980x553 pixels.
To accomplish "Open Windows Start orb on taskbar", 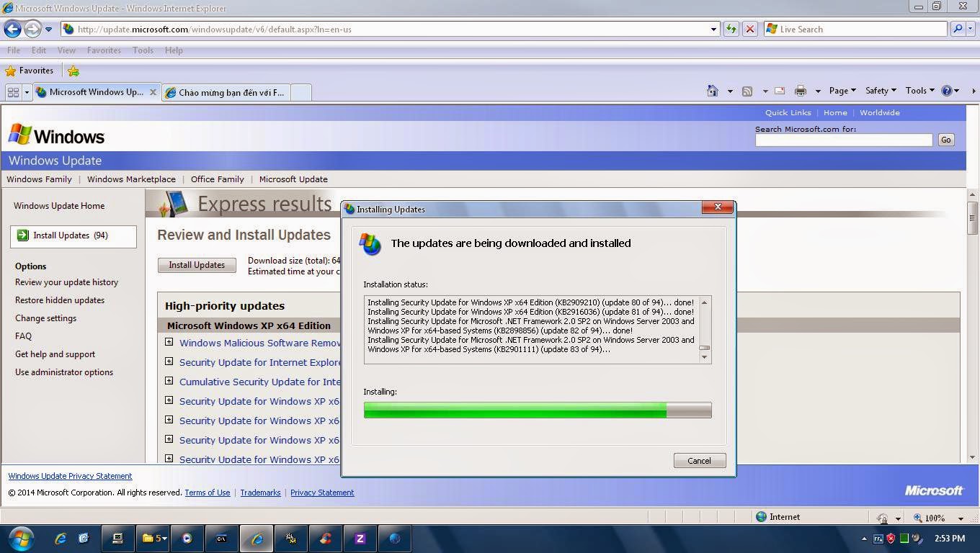I will click(x=21, y=538).
